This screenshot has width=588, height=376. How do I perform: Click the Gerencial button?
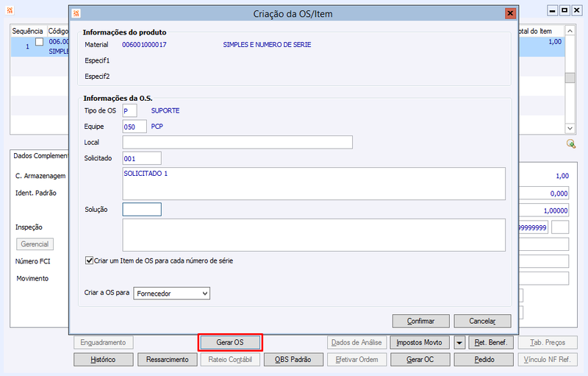tap(35, 244)
